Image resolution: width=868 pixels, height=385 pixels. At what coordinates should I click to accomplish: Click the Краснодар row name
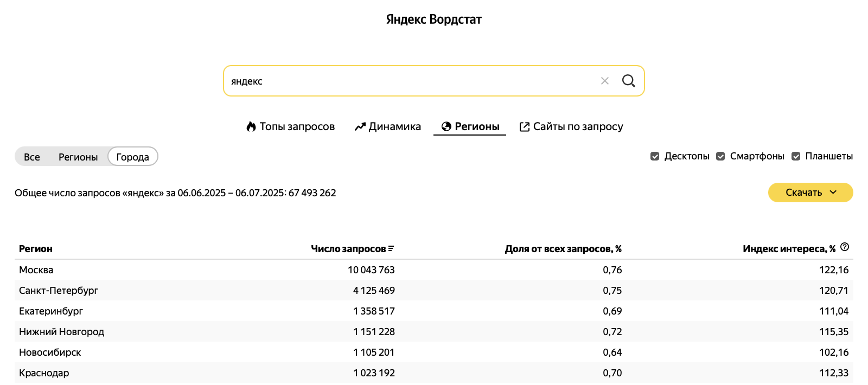44,373
